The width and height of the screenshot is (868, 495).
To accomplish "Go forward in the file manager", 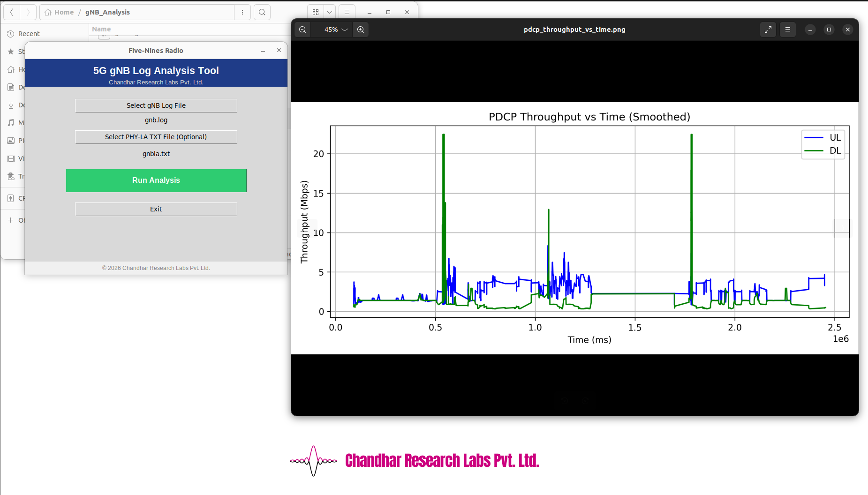I will click(x=28, y=12).
